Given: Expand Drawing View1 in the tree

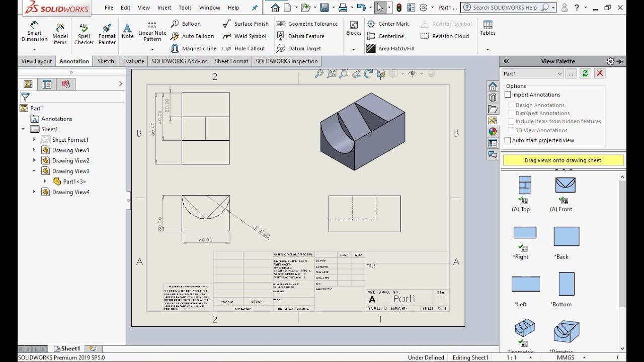Looking at the screenshot, I should pyautogui.click(x=34, y=150).
